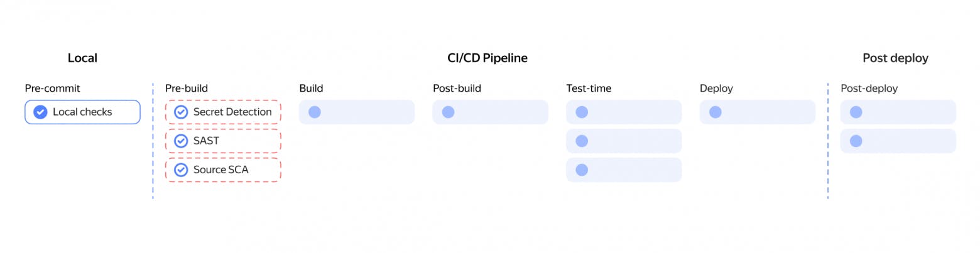Image resolution: width=980 pixels, height=253 pixels.
Task: Click the Source SCA checkmark icon
Action: (x=181, y=170)
